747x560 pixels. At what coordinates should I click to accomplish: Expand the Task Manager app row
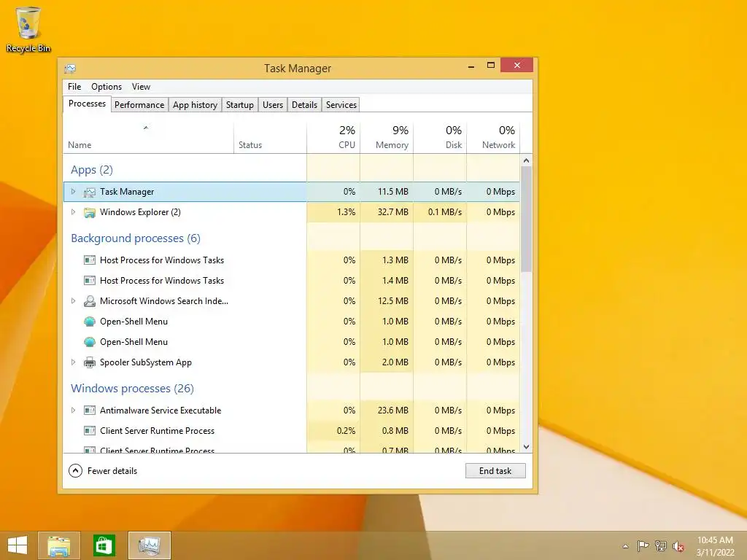pos(73,192)
